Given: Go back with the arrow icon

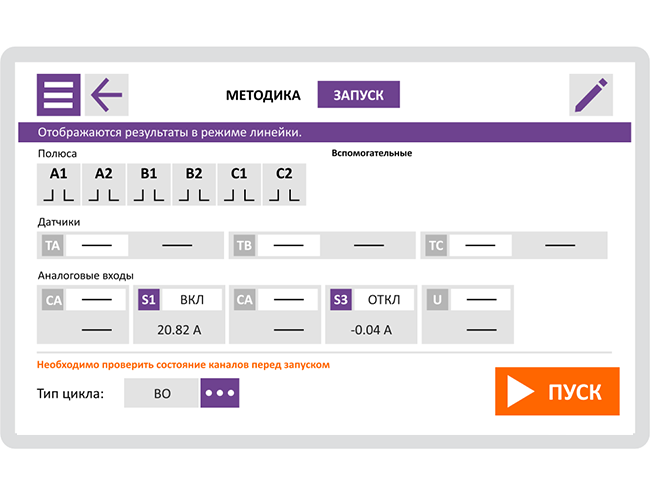Looking at the screenshot, I should (107, 95).
